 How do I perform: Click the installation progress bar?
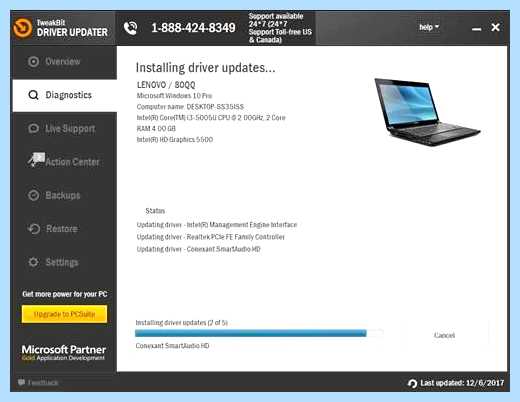click(259, 333)
